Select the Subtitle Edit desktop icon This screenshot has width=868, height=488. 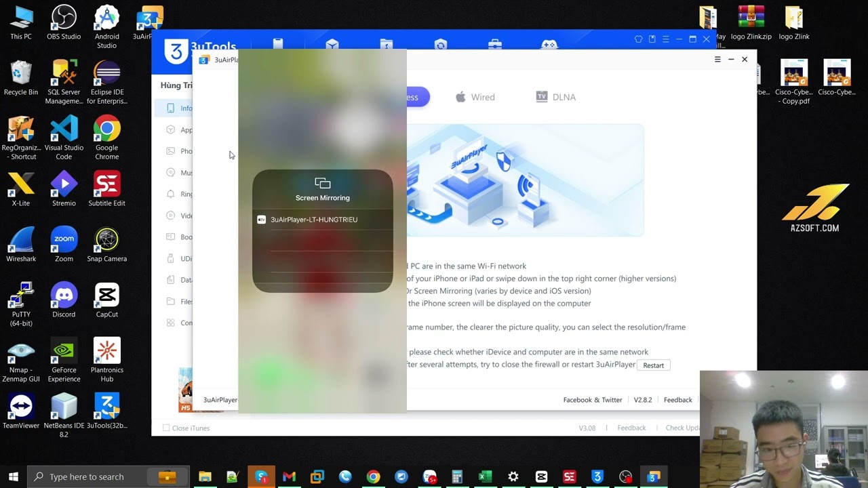[x=106, y=189]
